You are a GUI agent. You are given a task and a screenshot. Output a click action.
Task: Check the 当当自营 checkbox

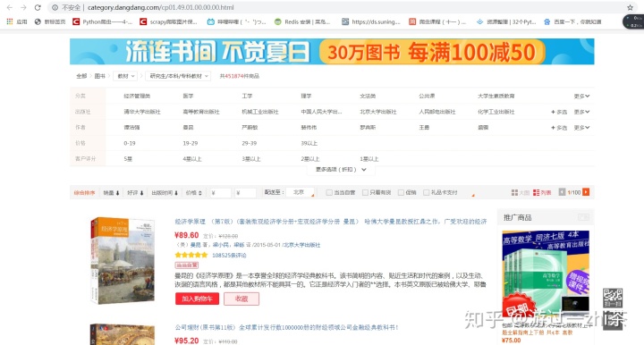pos(329,192)
